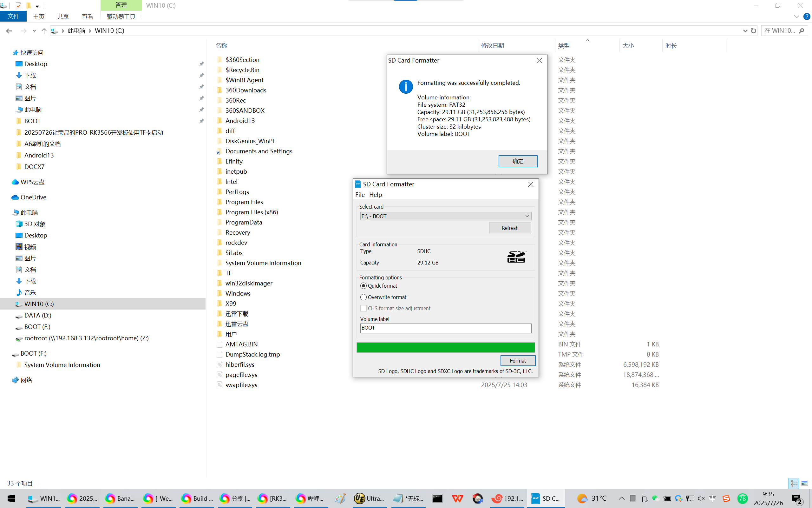Select 快速访问 in navigation pane
The image size is (812, 508).
click(x=32, y=52)
